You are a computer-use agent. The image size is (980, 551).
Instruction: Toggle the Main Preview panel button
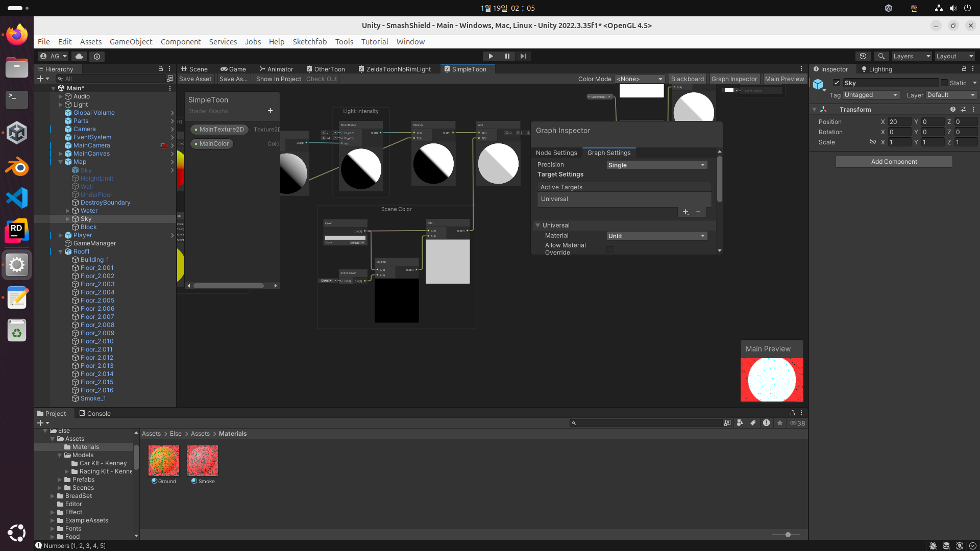coord(784,79)
